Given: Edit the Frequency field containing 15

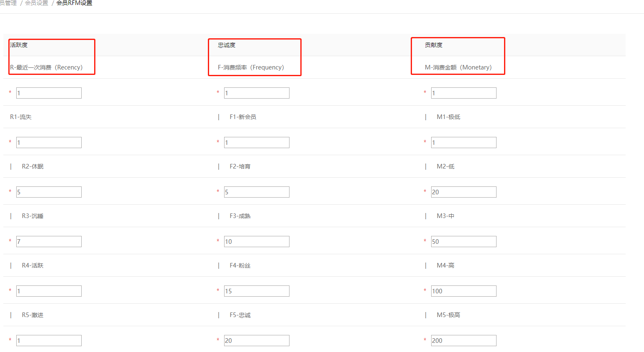Looking at the screenshot, I should pos(257,291).
